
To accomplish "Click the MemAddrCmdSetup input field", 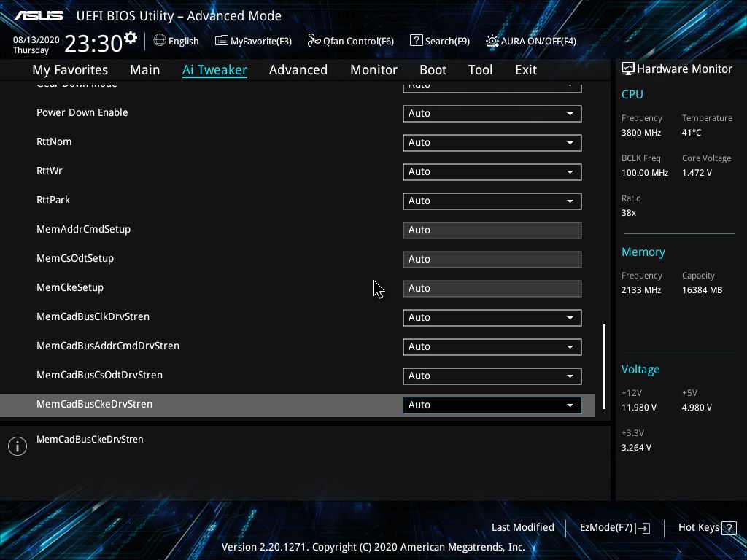I will click(x=492, y=230).
